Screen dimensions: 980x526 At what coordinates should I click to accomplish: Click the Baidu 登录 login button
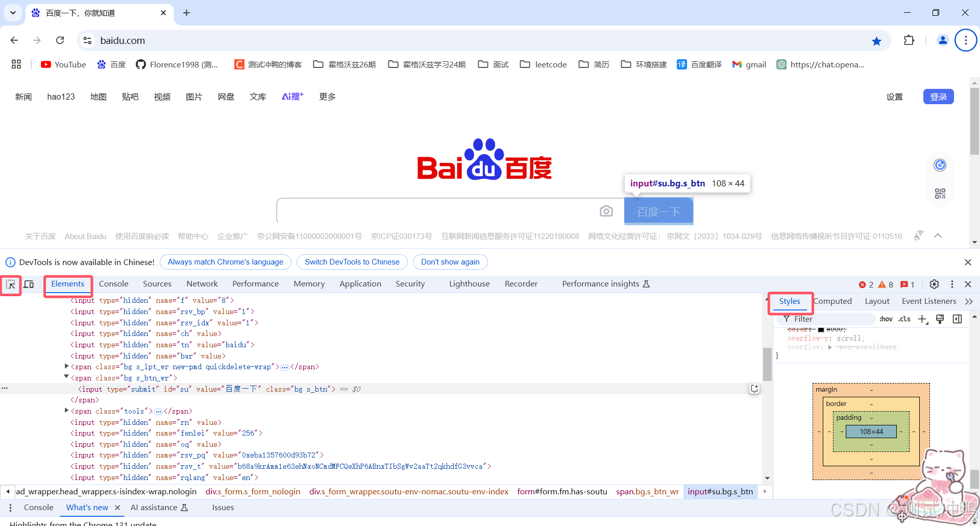[938, 97]
